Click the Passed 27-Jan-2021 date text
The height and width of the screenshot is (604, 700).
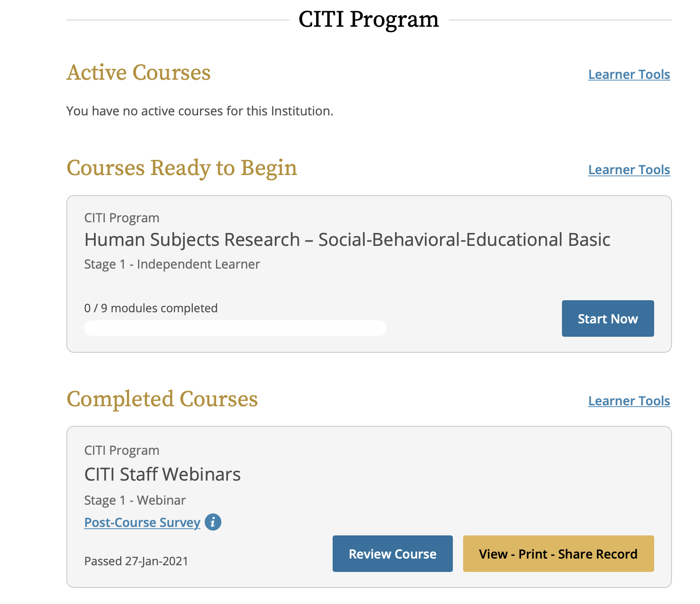pos(136,561)
